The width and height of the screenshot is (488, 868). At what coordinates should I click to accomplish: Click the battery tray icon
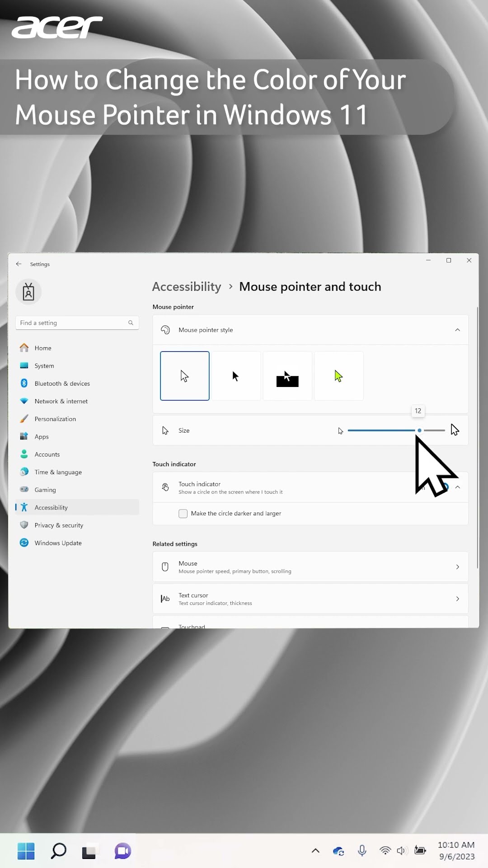[420, 850]
